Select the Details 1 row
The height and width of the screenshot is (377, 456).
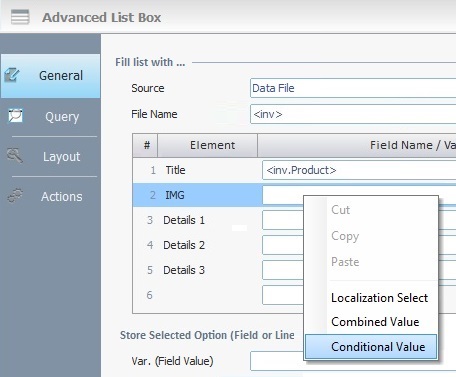coord(197,220)
